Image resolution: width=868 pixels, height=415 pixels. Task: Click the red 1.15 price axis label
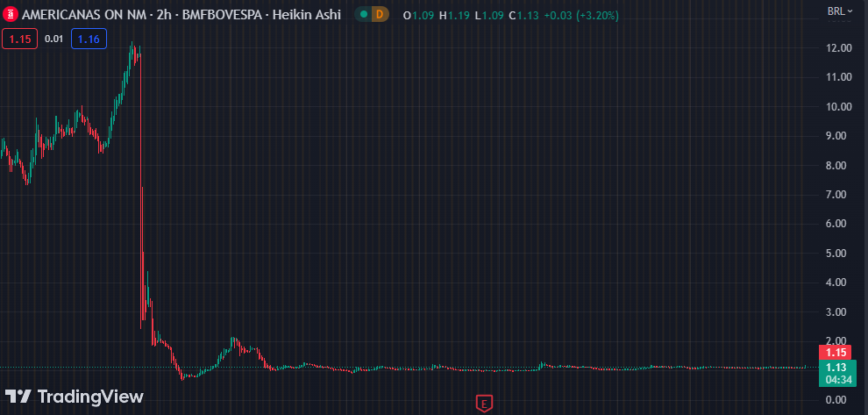click(836, 353)
